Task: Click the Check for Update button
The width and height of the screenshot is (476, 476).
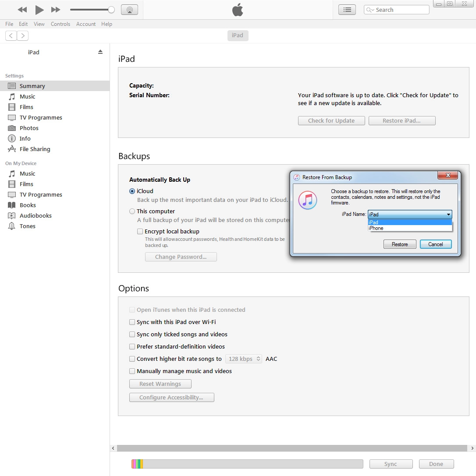Action: tap(331, 120)
